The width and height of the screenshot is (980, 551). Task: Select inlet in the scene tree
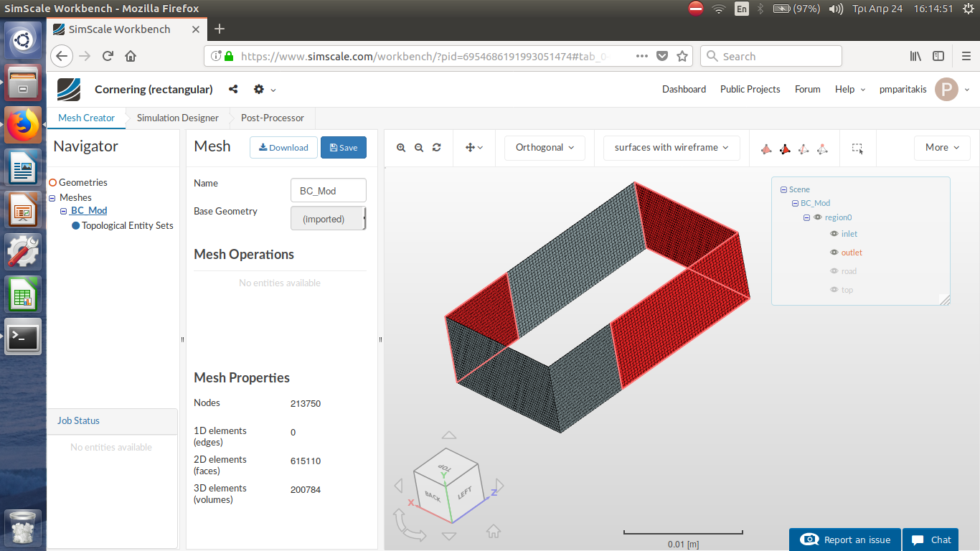[849, 234]
